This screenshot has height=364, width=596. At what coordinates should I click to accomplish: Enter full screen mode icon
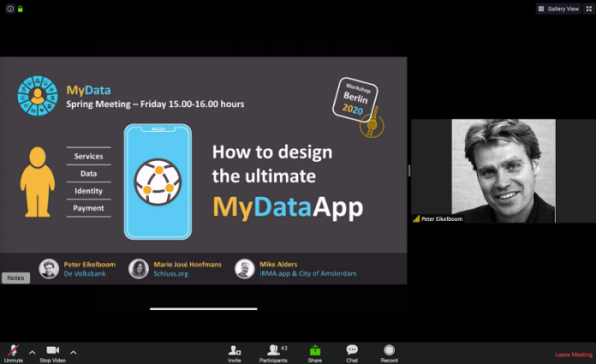coord(589,9)
